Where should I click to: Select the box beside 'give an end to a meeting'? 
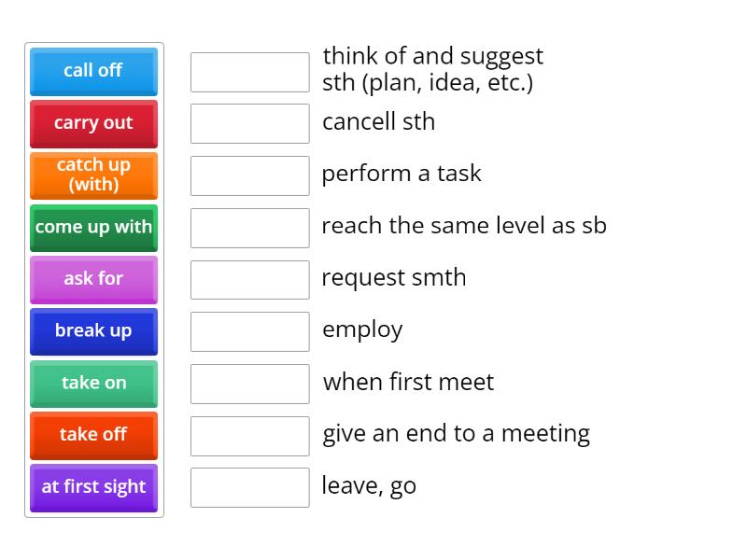249,434
